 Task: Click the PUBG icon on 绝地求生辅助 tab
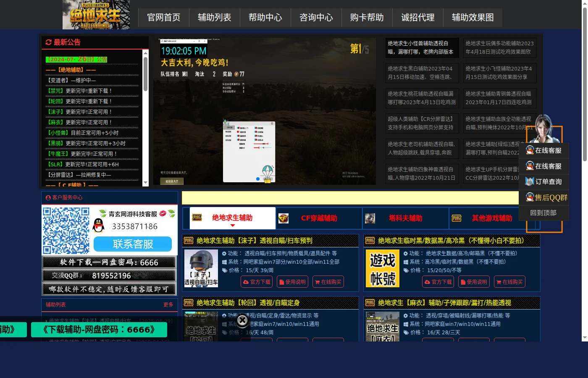click(197, 218)
